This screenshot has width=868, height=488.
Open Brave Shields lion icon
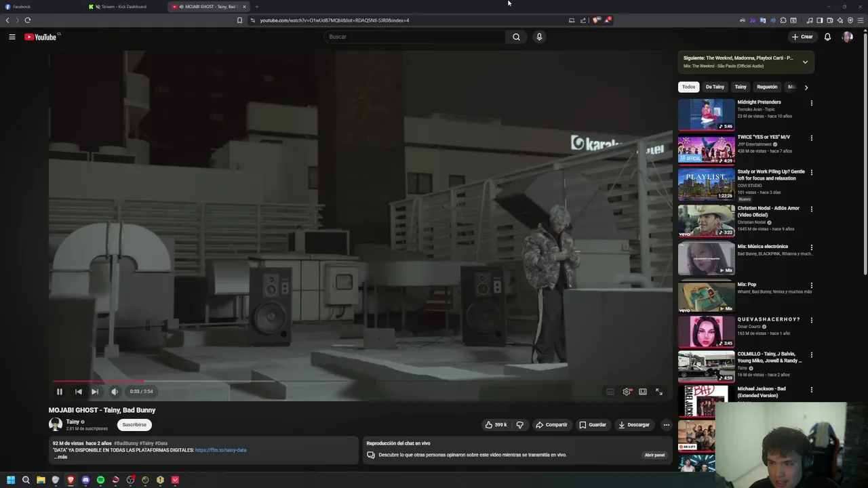596,20
